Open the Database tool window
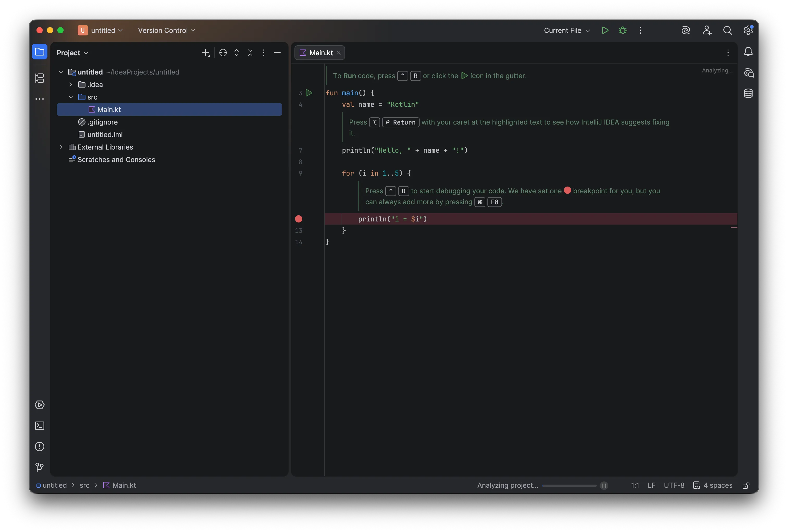788x532 pixels. (748, 93)
